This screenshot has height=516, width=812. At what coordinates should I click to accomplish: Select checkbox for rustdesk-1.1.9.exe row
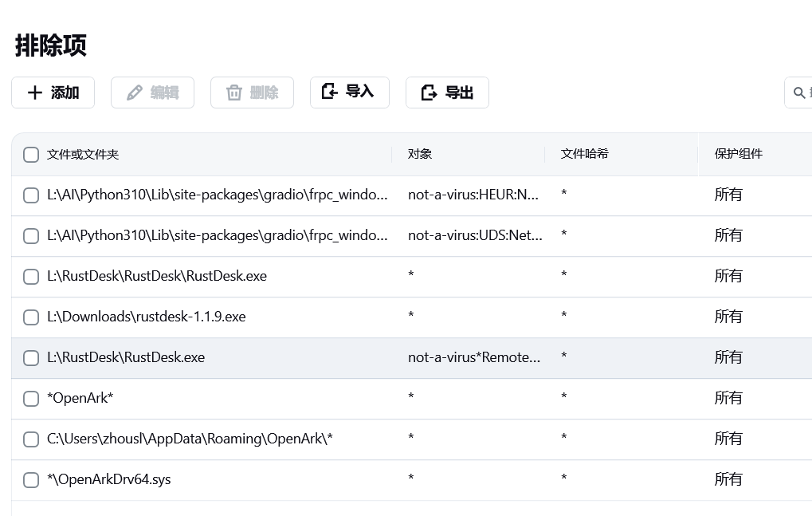31,317
